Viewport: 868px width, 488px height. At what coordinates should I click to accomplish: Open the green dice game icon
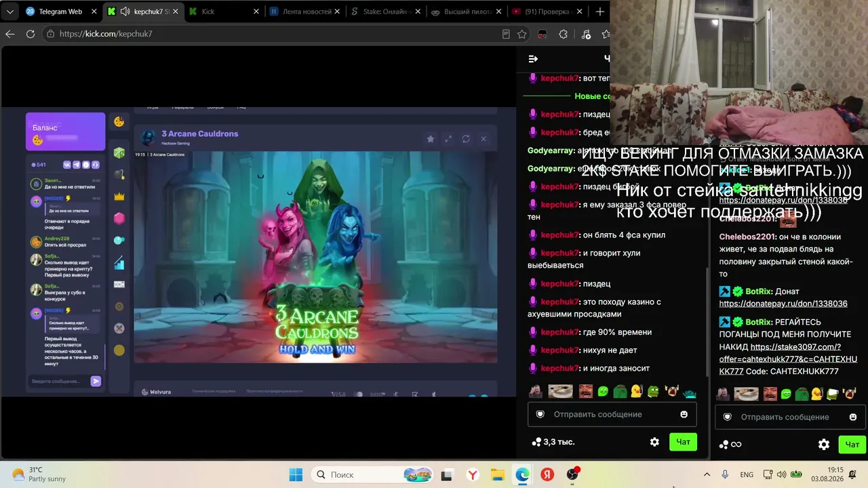click(119, 153)
